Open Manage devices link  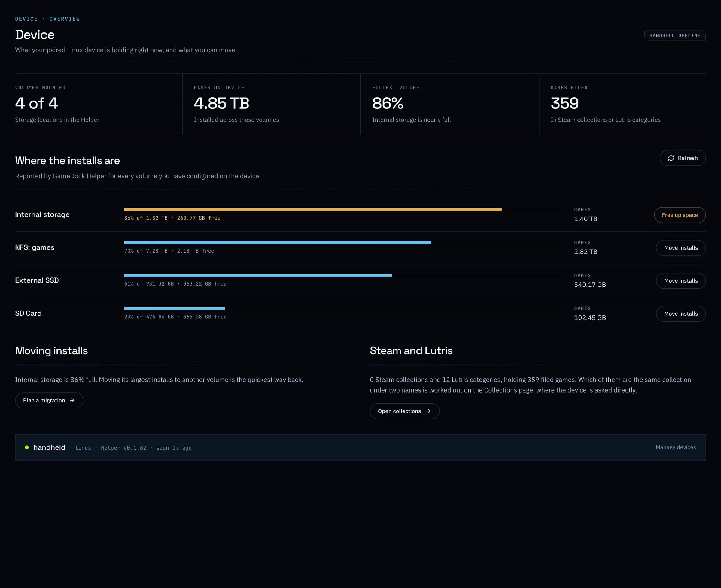(676, 447)
